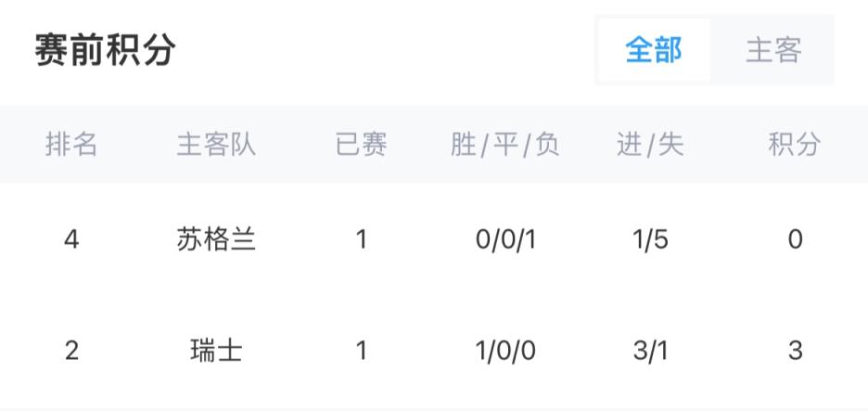This screenshot has width=868, height=411.
Task: Click 苏格兰's 1/5 goals value
Action: pyautogui.click(x=650, y=240)
